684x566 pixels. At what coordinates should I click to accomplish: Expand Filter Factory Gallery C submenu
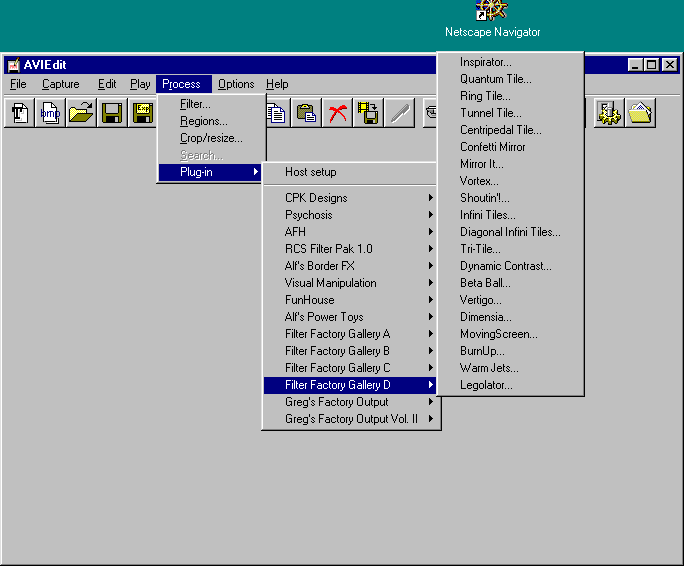(x=351, y=368)
